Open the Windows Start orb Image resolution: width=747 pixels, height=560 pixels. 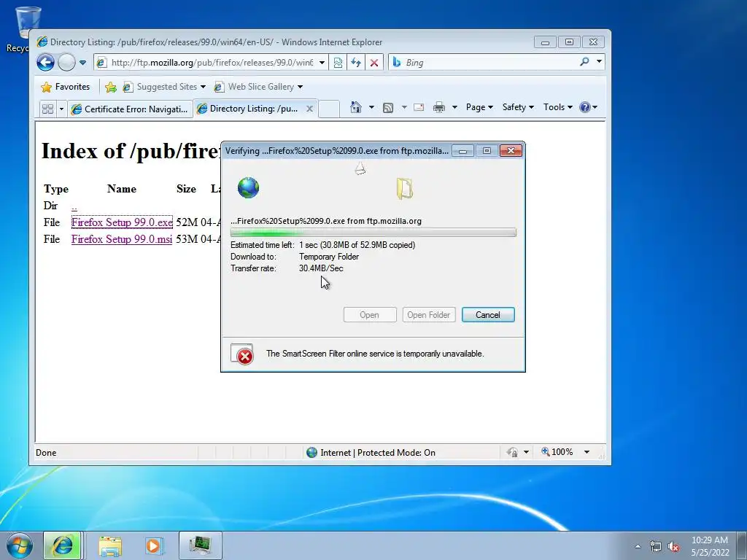[20, 545]
